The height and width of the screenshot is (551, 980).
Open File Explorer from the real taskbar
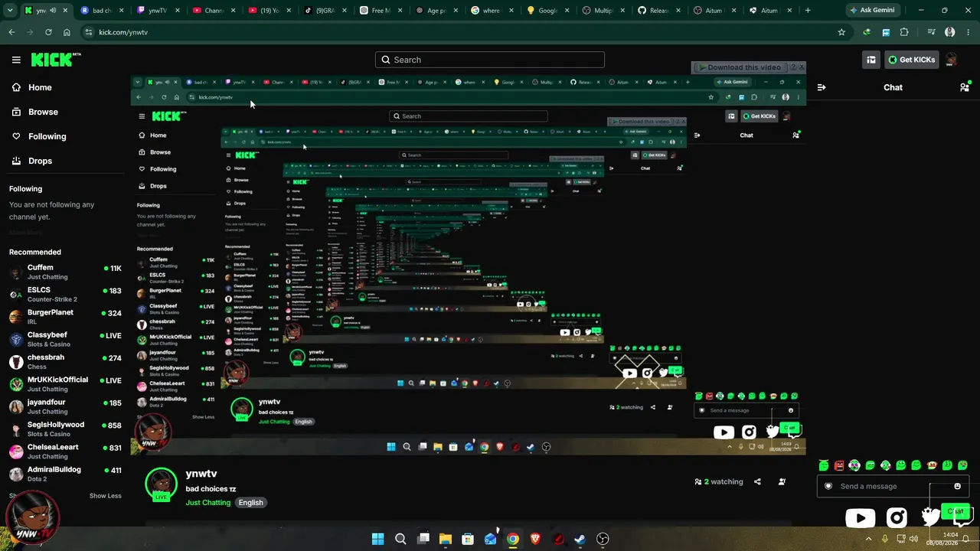click(446, 539)
